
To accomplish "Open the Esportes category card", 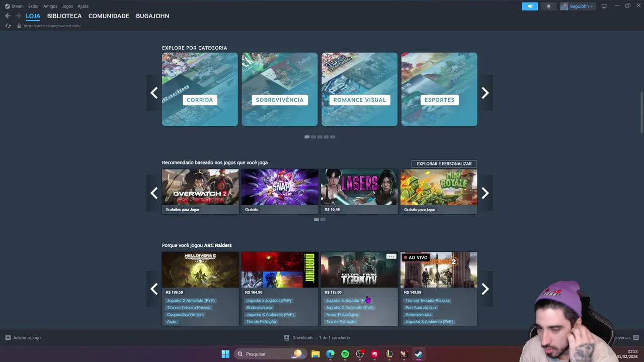I will 439,89.
